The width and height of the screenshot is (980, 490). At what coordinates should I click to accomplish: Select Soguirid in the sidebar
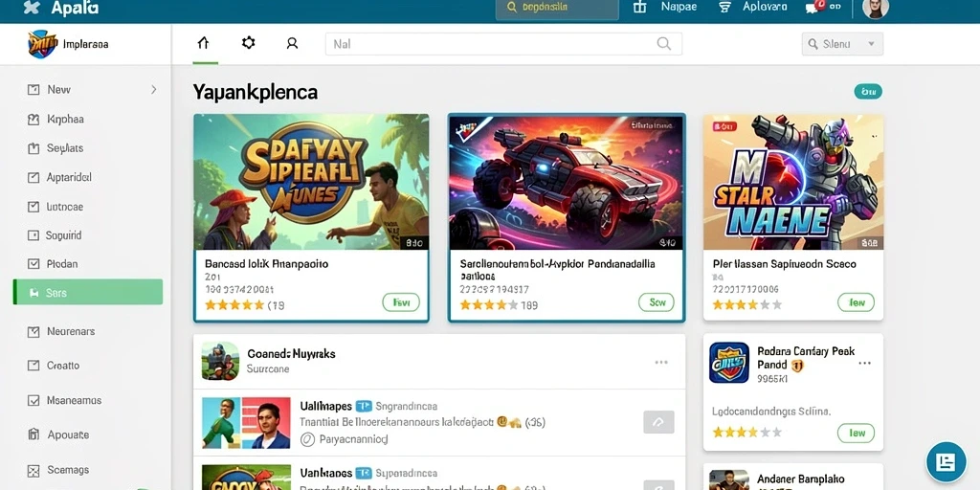click(64, 235)
